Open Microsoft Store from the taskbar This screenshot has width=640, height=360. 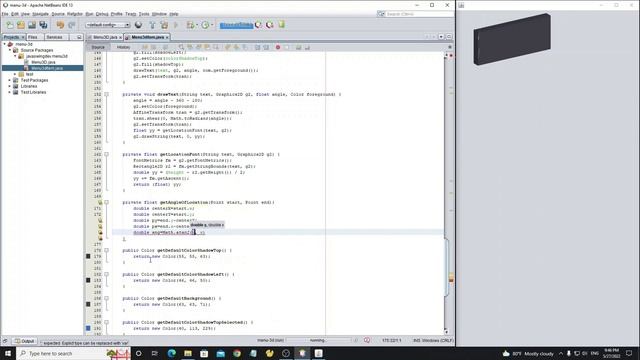pos(204,353)
